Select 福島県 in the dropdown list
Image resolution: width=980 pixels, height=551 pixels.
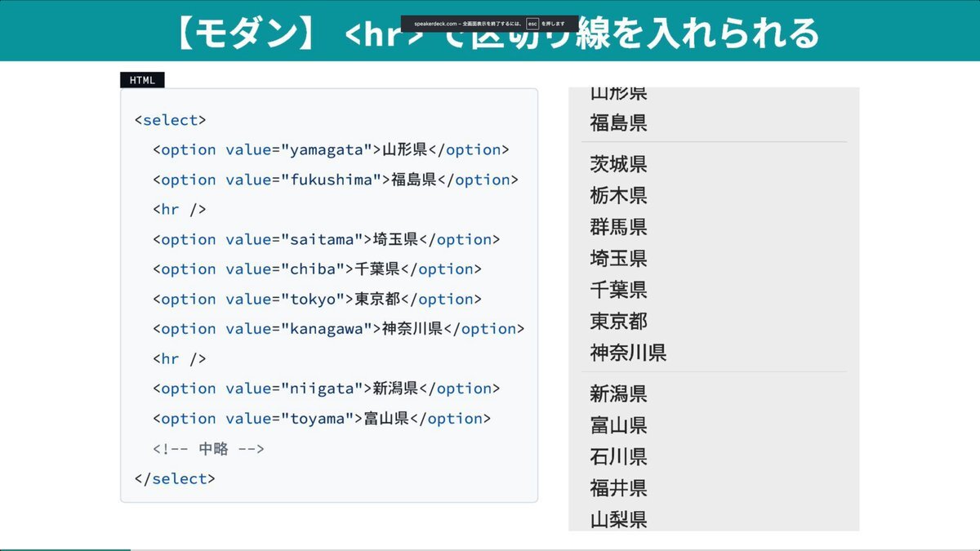click(618, 123)
